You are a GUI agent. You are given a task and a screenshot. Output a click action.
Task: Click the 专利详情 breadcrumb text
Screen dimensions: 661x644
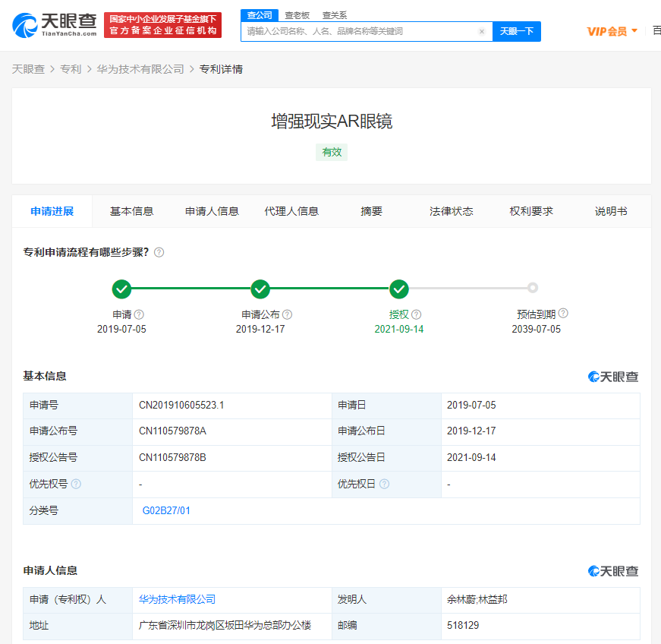click(221, 69)
